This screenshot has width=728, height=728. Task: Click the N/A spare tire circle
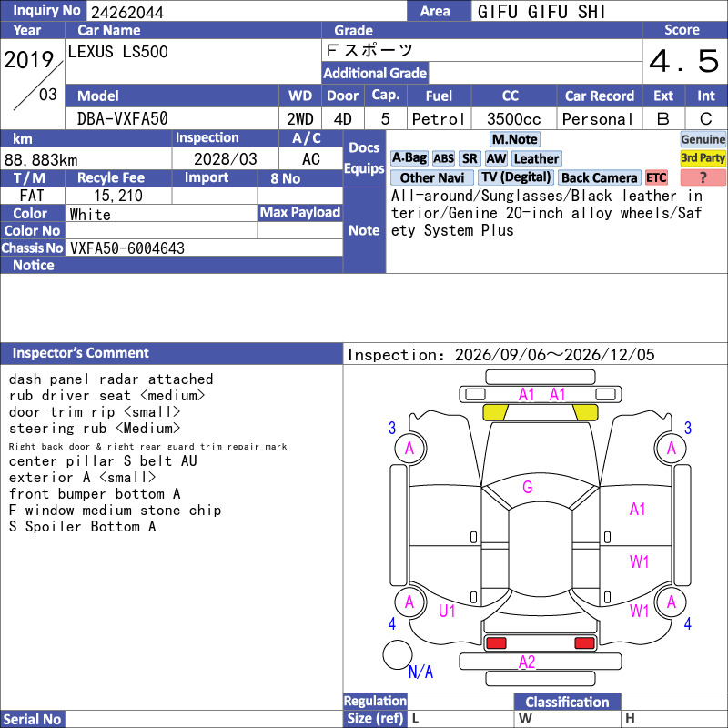coord(398,654)
